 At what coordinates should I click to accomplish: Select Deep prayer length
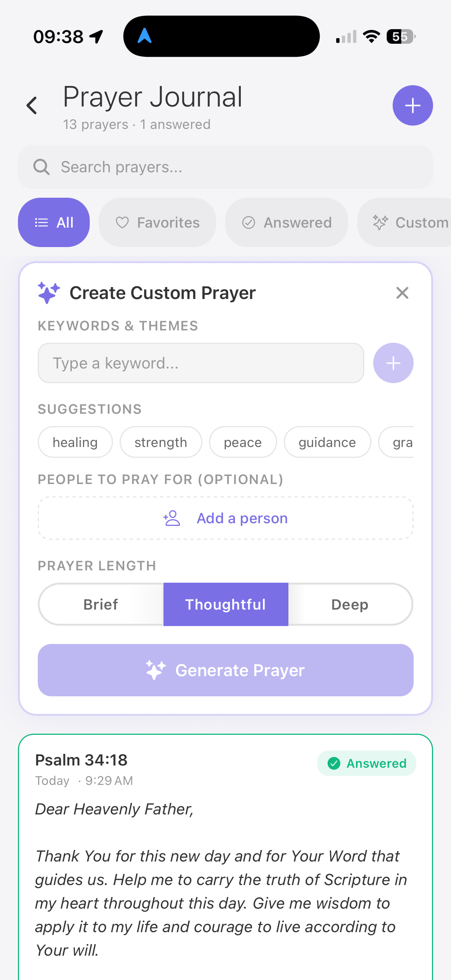coord(350,604)
